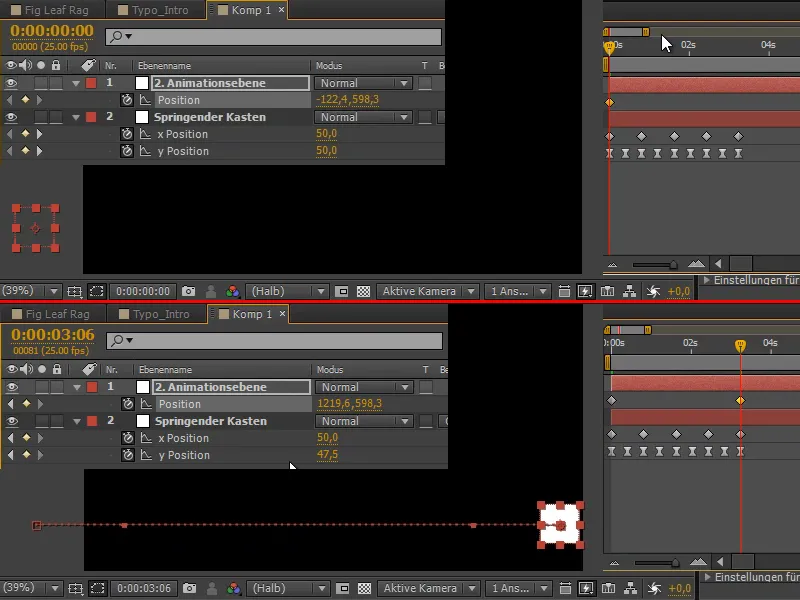Switch to Typo_Intro tab above 0:00:00:00 timecode
Viewport: 800px width, 600px height.
153,10
